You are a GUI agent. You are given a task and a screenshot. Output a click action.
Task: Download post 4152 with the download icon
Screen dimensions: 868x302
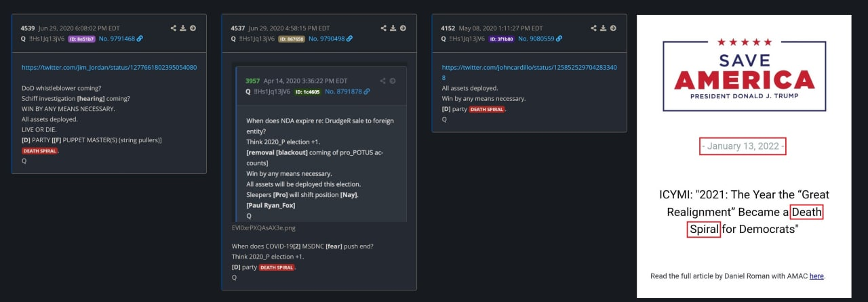pos(604,28)
